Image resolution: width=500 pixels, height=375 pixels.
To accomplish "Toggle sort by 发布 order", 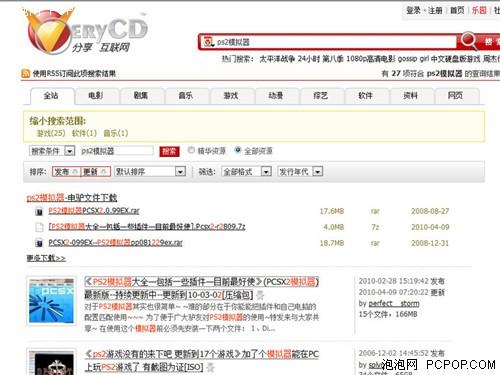I will click(66, 172).
